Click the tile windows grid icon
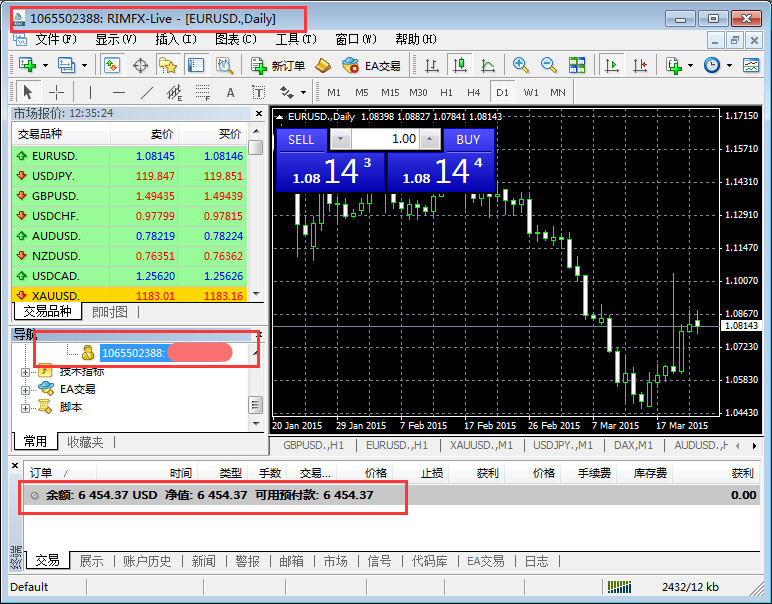Viewport: 772px width, 604px height. click(577, 66)
